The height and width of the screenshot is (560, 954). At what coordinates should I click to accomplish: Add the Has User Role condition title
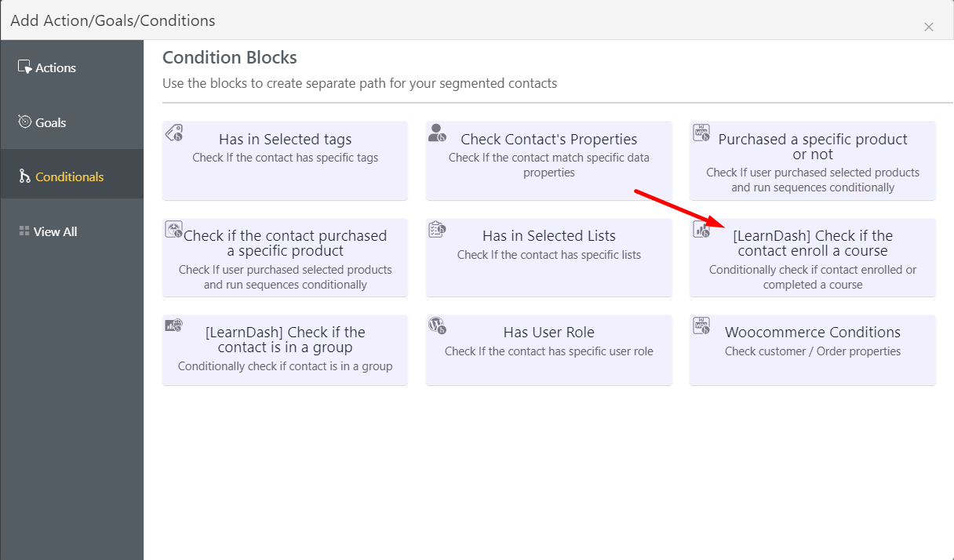pyautogui.click(x=548, y=333)
